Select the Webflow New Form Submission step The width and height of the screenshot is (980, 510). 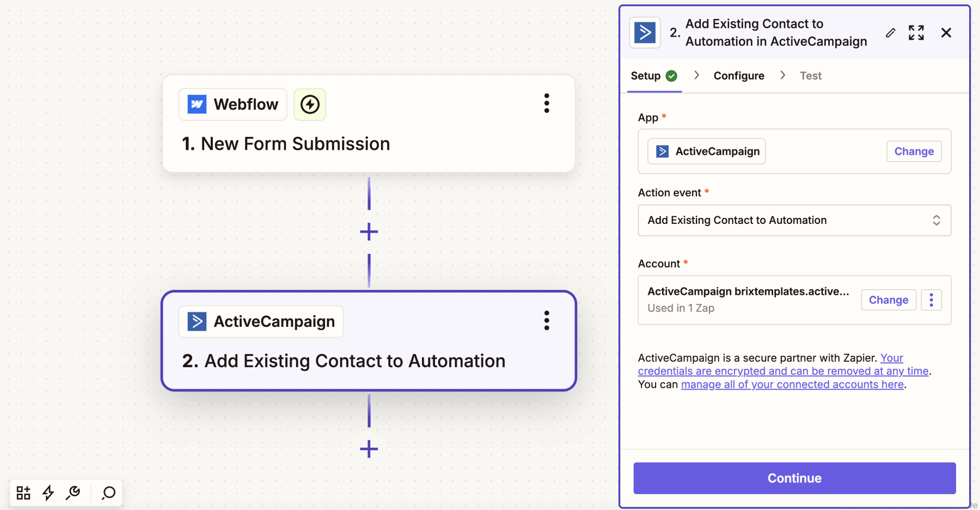(x=369, y=124)
